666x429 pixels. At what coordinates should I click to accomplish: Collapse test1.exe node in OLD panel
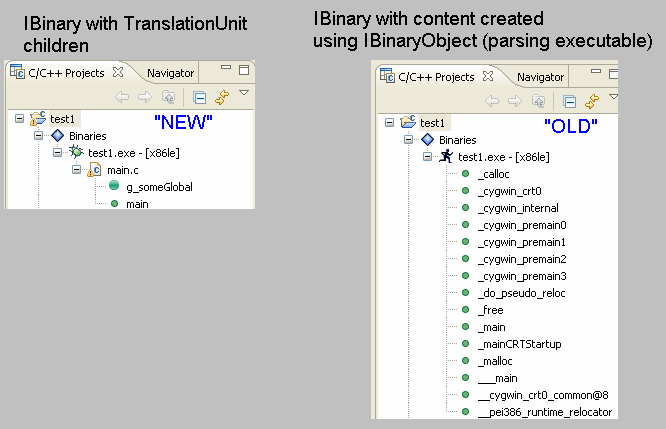point(427,157)
